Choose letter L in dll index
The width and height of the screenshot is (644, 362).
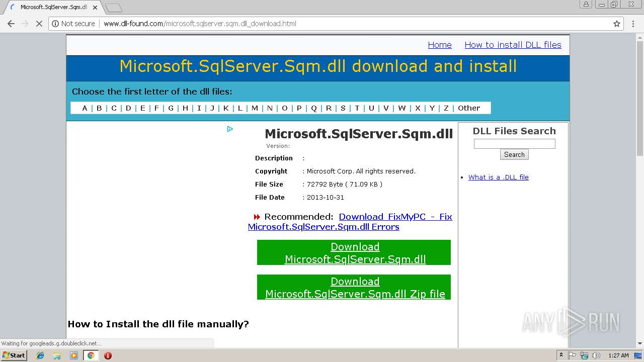click(x=240, y=108)
